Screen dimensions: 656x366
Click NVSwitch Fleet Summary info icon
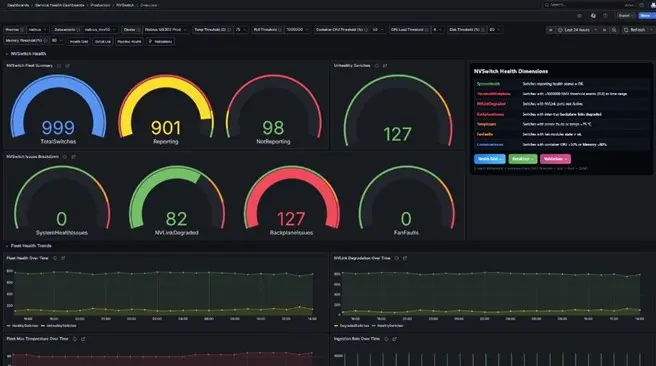59,66
